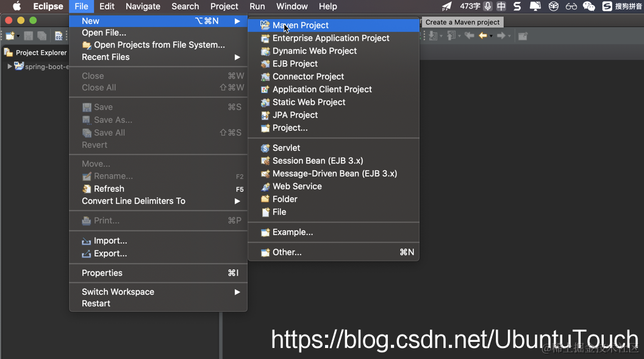Select Web Service entry
This screenshot has height=359, width=644.
click(334, 186)
